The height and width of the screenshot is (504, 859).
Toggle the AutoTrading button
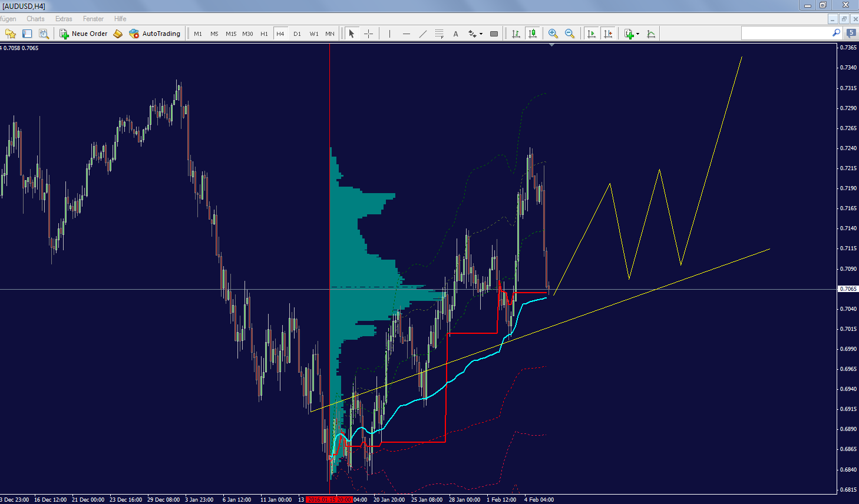point(155,34)
